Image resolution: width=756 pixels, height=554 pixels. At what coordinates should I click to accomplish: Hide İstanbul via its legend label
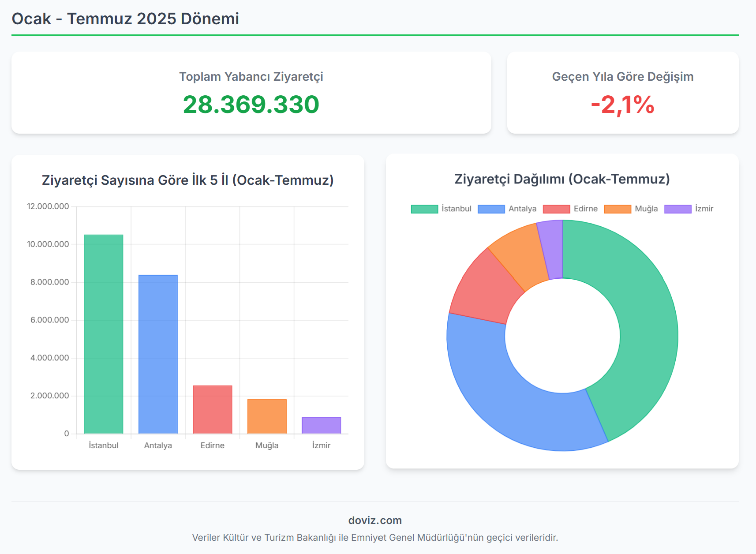[x=457, y=209]
